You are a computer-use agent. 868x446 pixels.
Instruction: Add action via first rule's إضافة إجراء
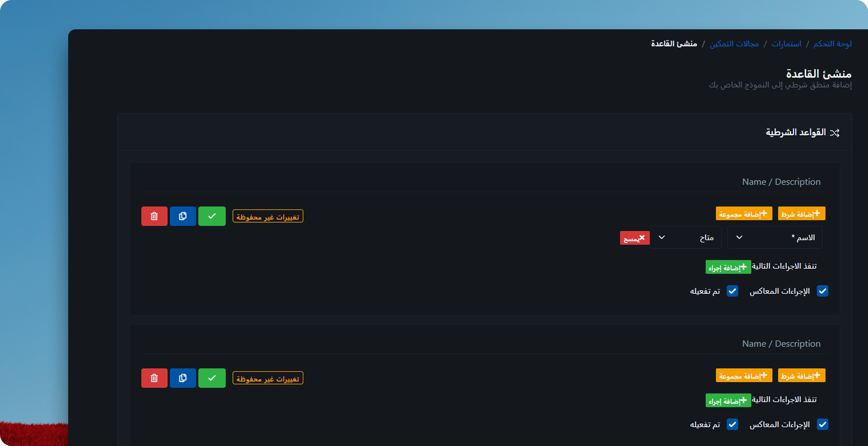(x=728, y=268)
